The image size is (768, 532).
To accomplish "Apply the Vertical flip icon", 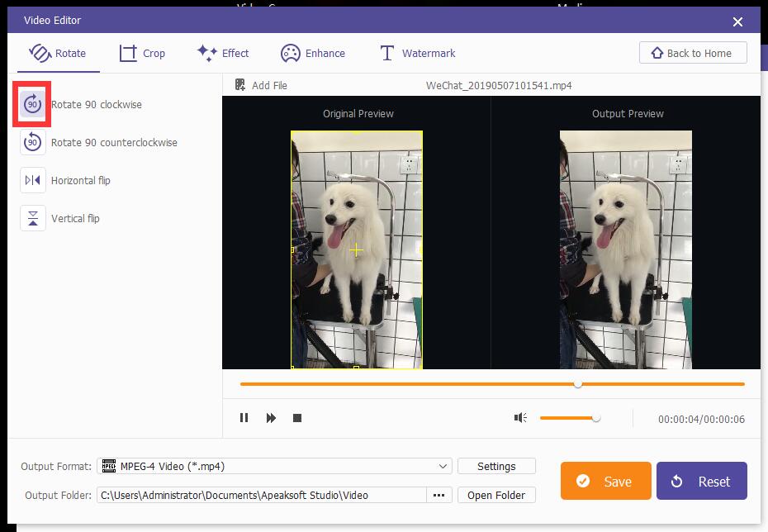I will click(32, 218).
